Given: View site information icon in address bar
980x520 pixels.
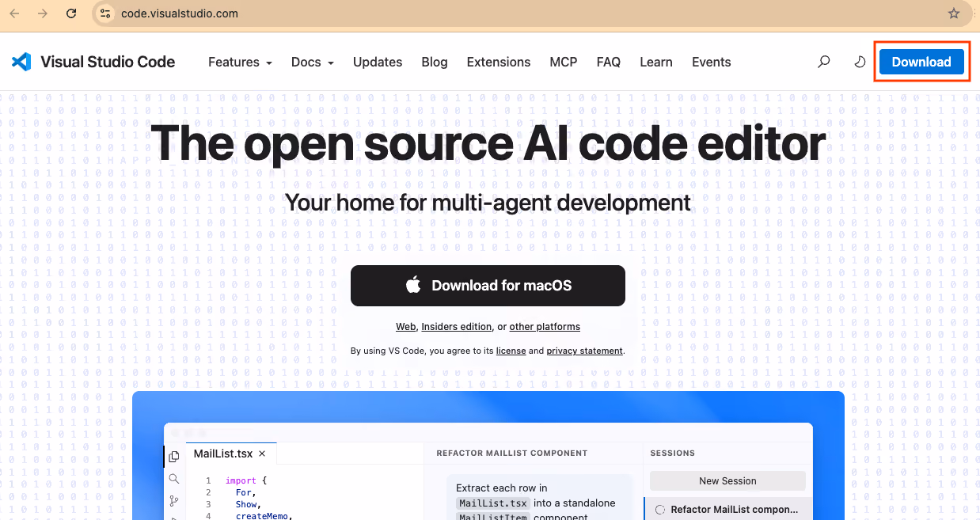Looking at the screenshot, I should coord(105,13).
